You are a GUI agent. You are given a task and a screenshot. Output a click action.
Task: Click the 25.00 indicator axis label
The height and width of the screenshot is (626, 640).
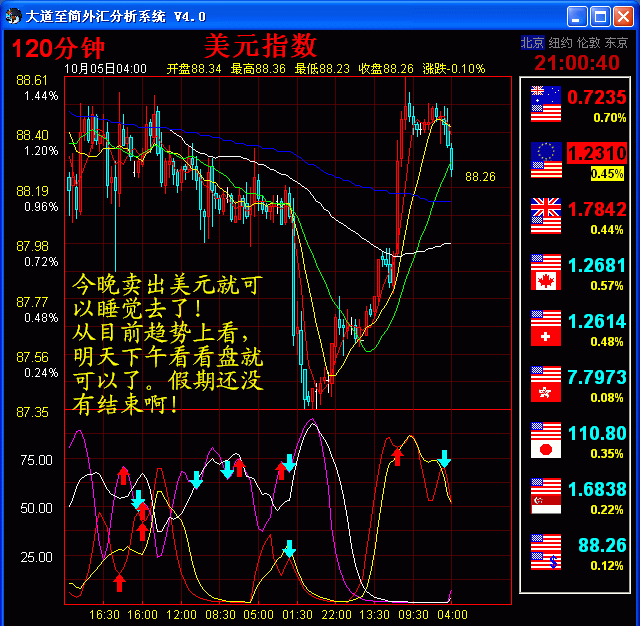pyautogui.click(x=36, y=557)
